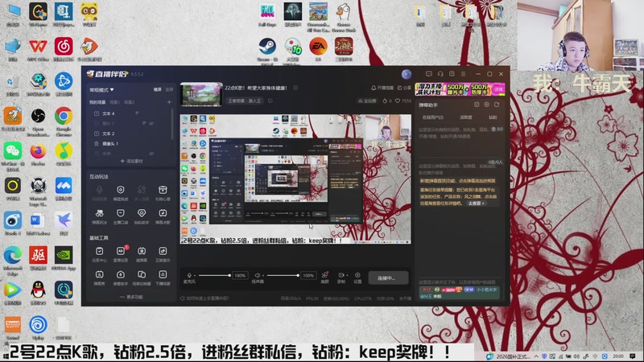Click the 开播提醒 bell link

[382, 88]
